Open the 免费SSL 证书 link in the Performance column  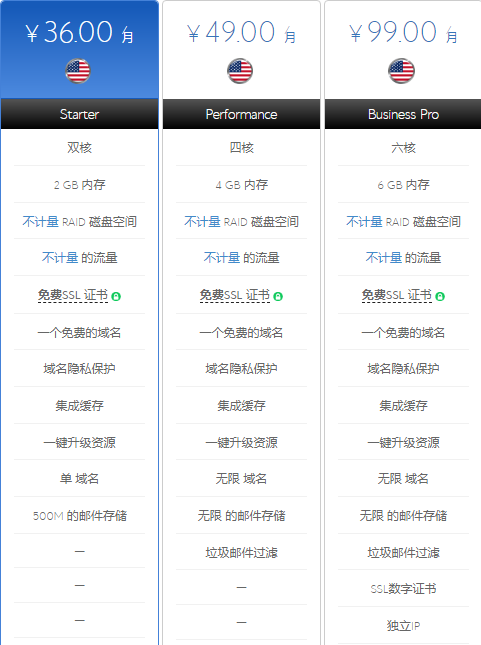(x=235, y=295)
